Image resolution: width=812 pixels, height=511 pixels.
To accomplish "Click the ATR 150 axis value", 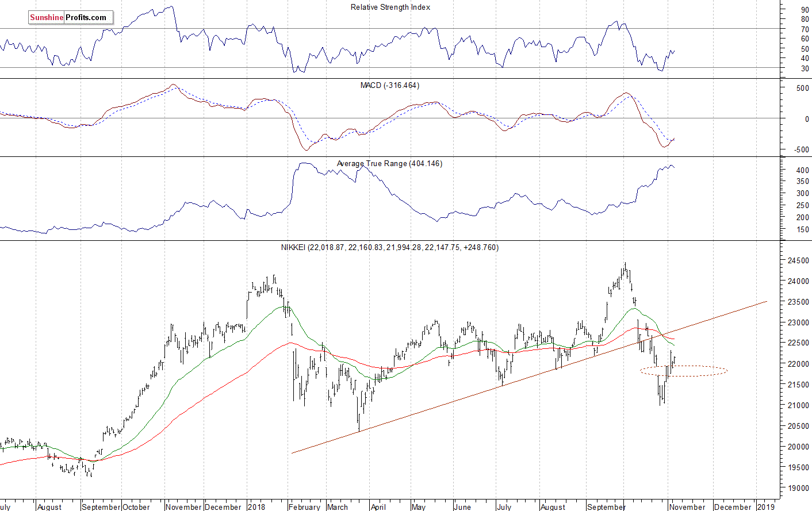I will pyautogui.click(x=802, y=230).
